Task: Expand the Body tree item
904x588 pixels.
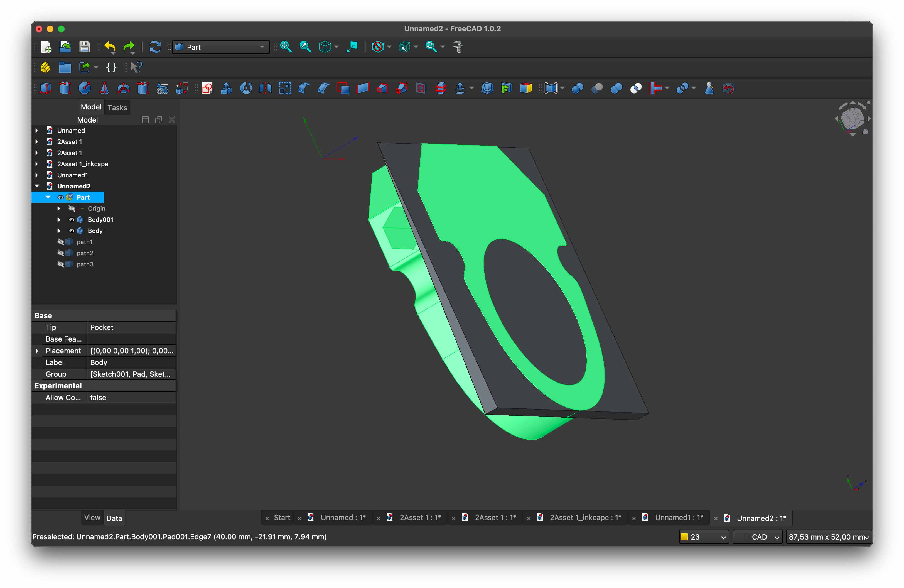Action: [x=59, y=231]
